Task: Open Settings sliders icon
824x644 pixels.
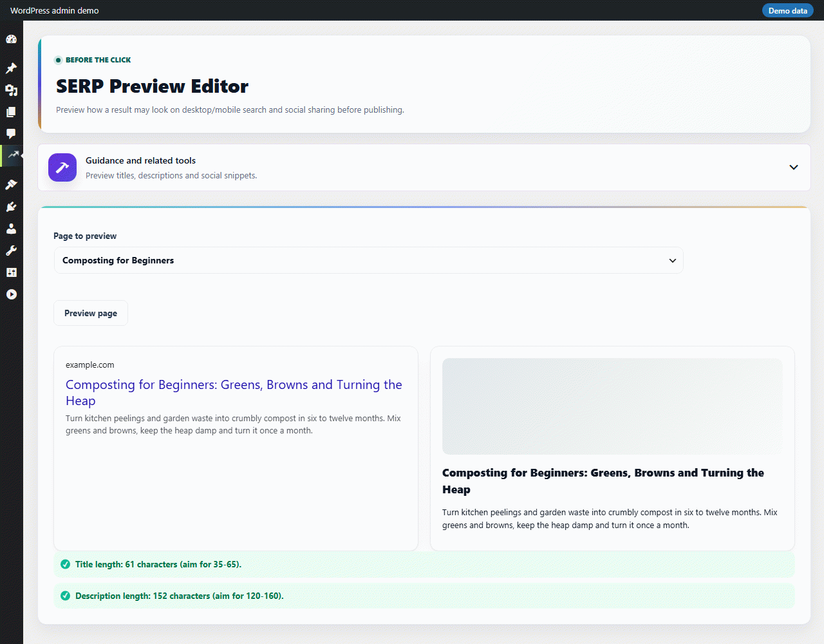Action: point(11,272)
